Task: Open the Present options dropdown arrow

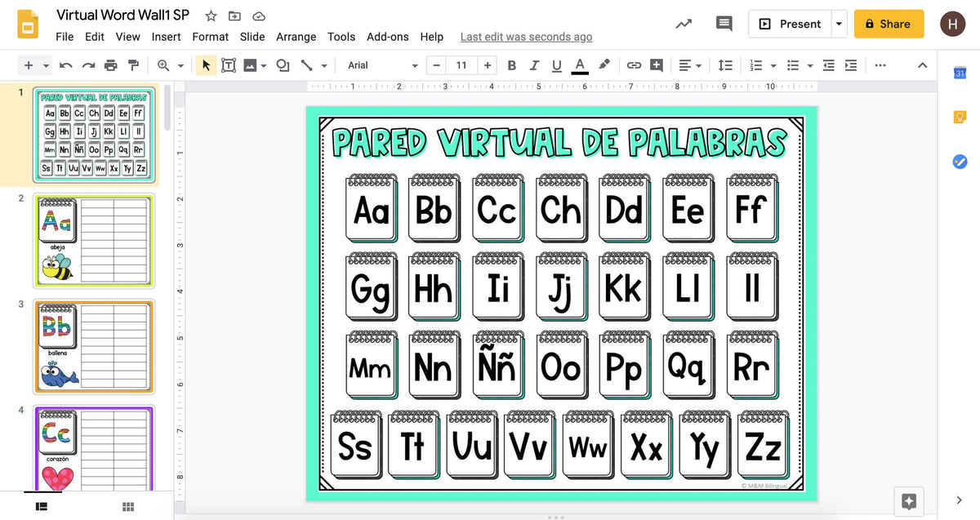Action: [x=839, y=24]
